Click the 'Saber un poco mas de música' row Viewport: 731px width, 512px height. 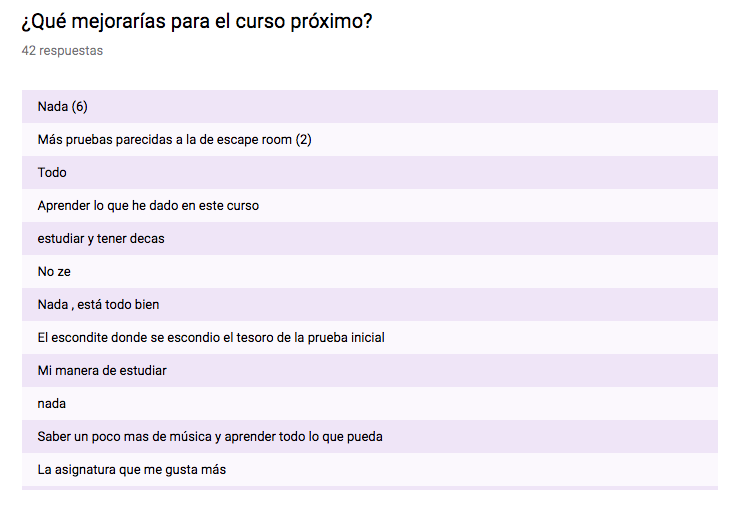click(370, 436)
